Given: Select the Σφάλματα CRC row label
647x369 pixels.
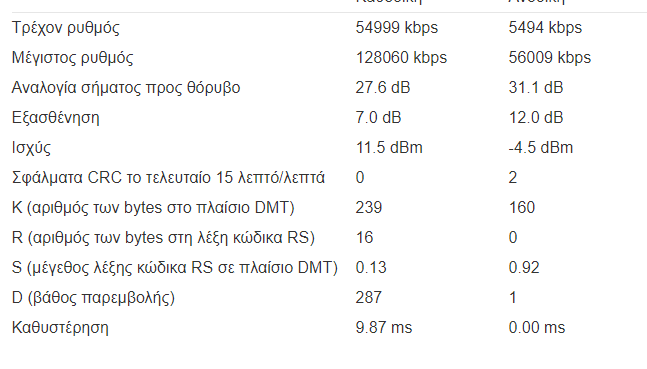Looking at the screenshot, I should coord(168,178).
